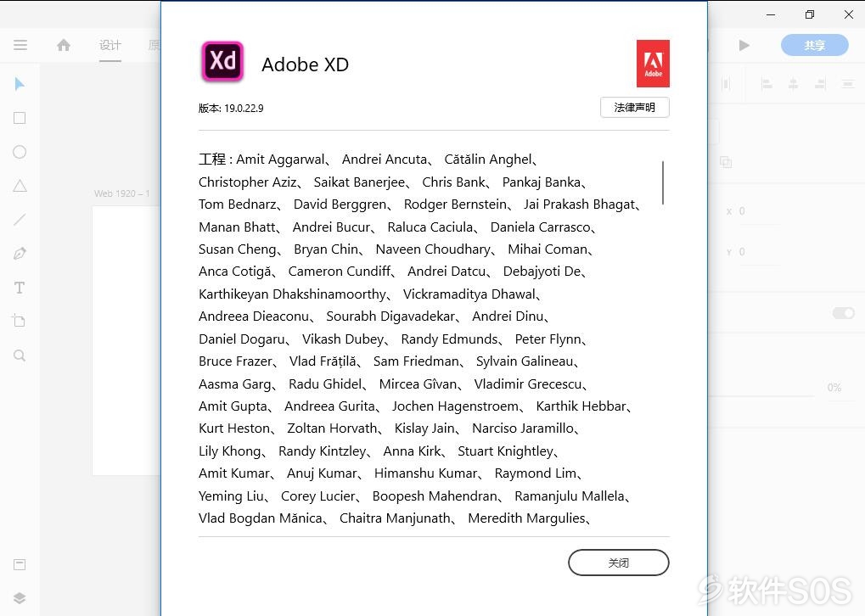This screenshot has height=616, width=865.
Task: Select the Pen tool
Action: 20,254
